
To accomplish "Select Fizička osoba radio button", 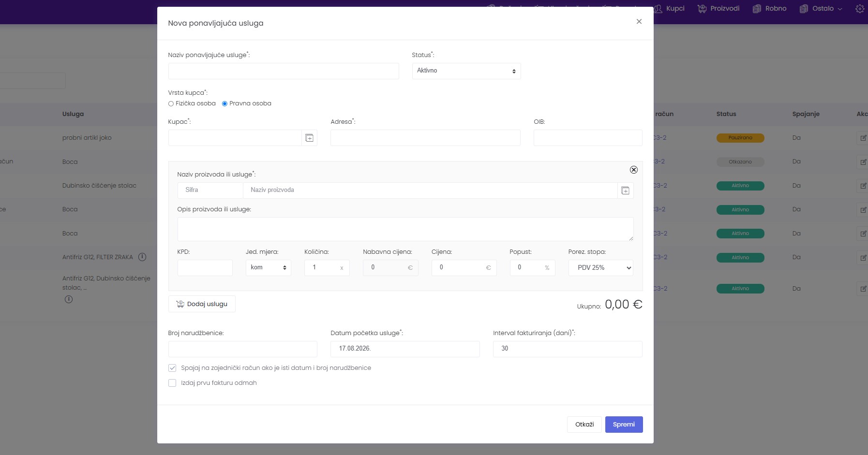I will pos(171,103).
